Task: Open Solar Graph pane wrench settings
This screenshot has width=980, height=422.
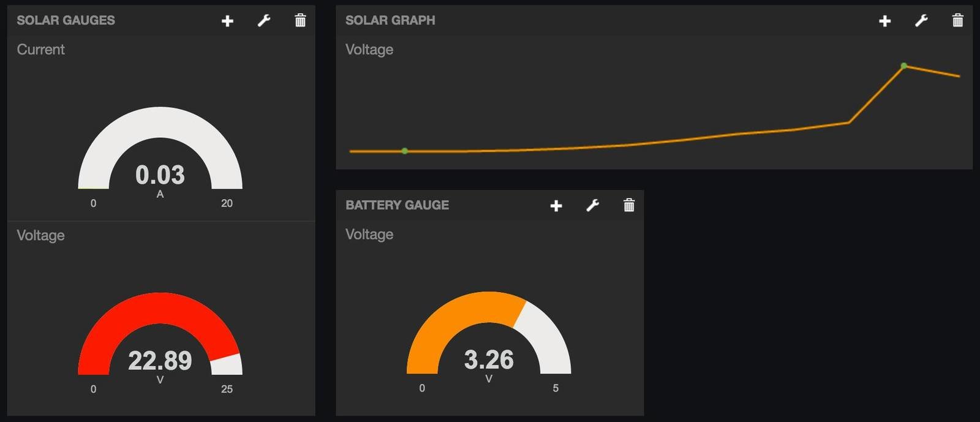Action: [x=921, y=21]
